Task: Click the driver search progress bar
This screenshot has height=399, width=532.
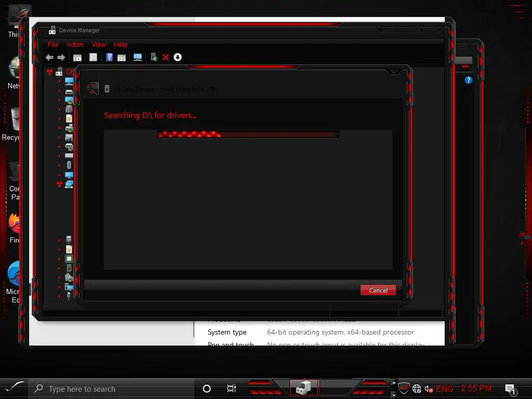Action: point(247,135)
